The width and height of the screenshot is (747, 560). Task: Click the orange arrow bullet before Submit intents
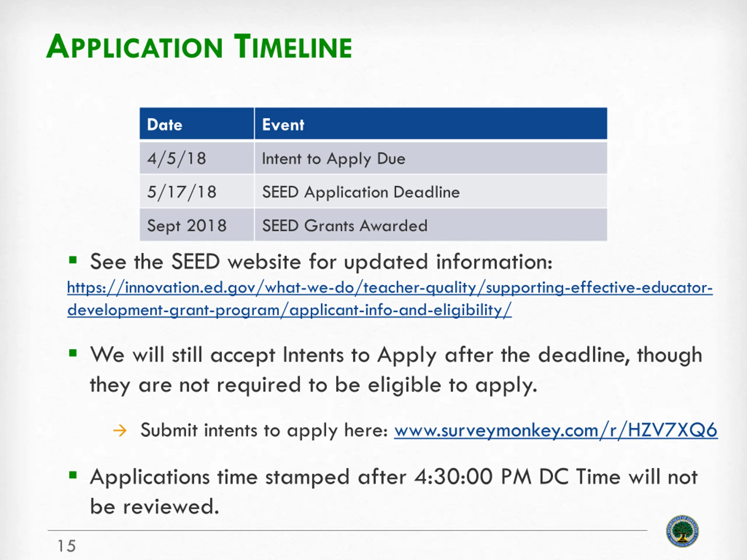coord(120,431)
